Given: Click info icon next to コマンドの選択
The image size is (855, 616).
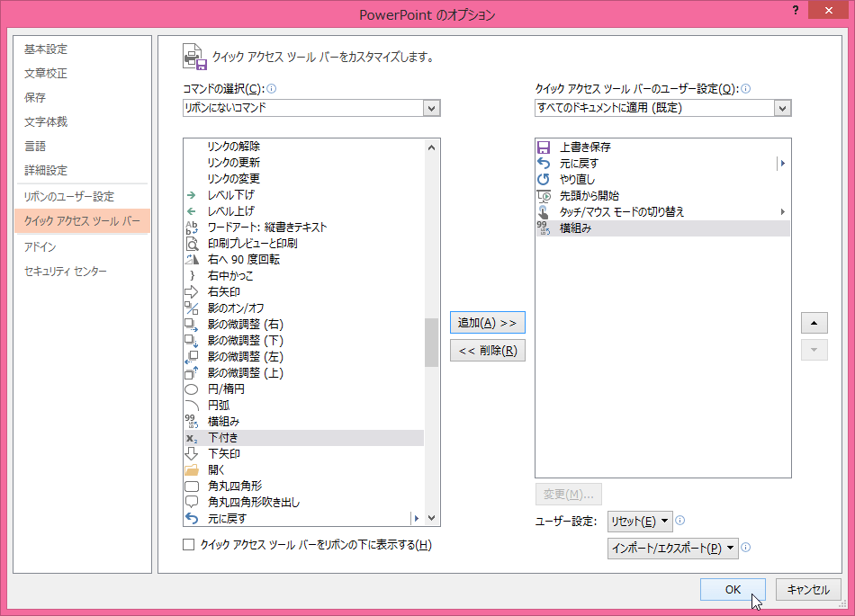Looking at the screenshot, I should click(x=272, y=89).
